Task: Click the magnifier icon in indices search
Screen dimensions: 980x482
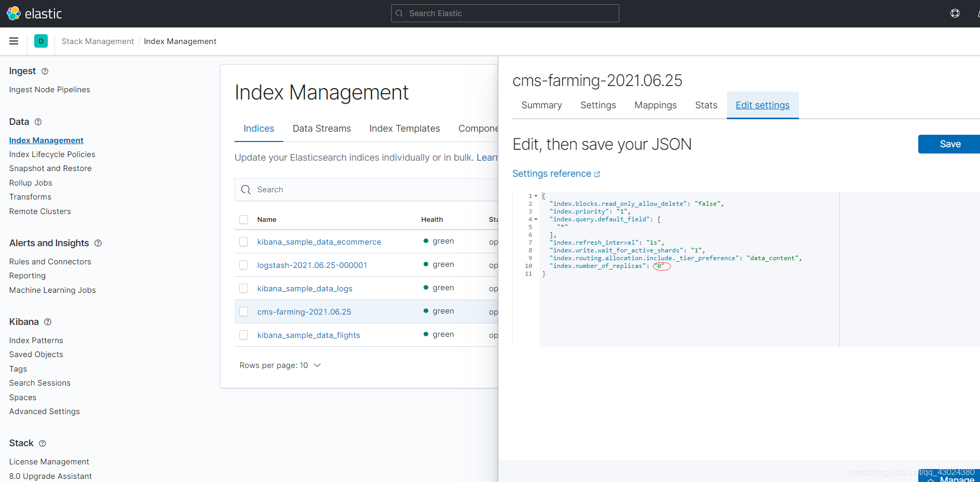Action: (x=246, y=190)
